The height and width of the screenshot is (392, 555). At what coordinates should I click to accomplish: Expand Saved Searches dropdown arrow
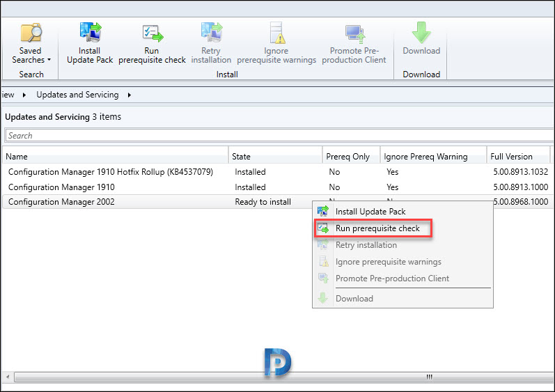tap(49, 60)
